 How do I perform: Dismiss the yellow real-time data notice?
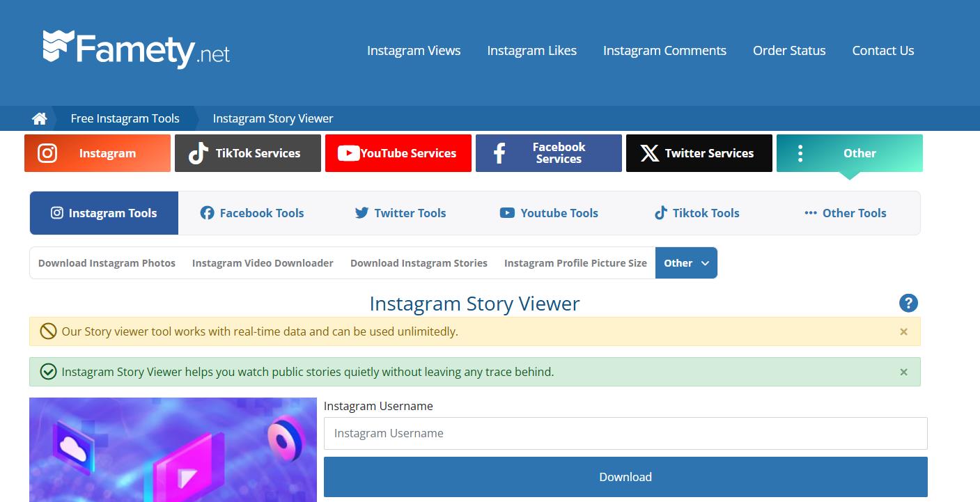903,331
